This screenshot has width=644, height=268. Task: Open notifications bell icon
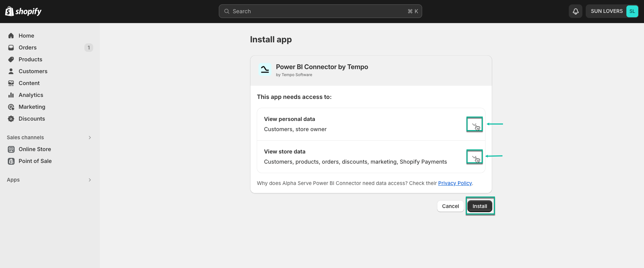point(576,11)
